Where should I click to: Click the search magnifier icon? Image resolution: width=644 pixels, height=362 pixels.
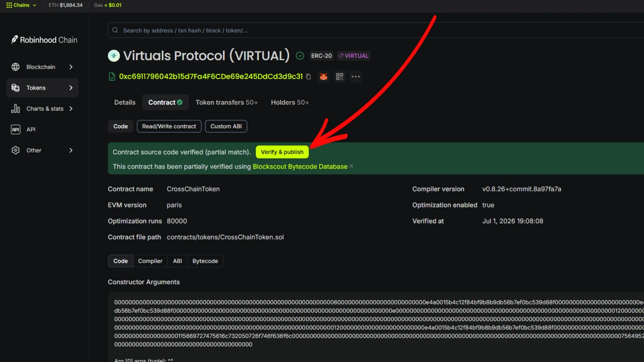[x=115, y=30]
